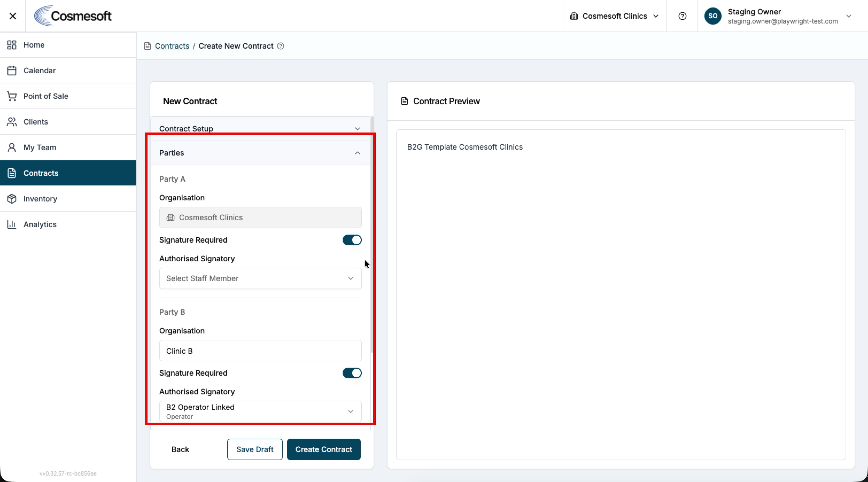Click the Calendar icon in the sidebar
The width and height of the screenshot is (868, 482).
point(12,70)
